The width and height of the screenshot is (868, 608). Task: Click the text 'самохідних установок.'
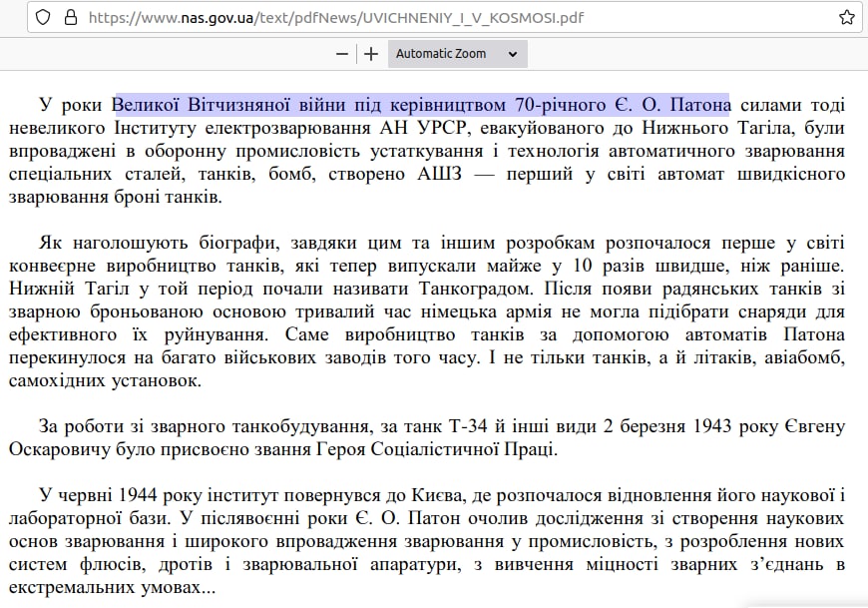105,380
